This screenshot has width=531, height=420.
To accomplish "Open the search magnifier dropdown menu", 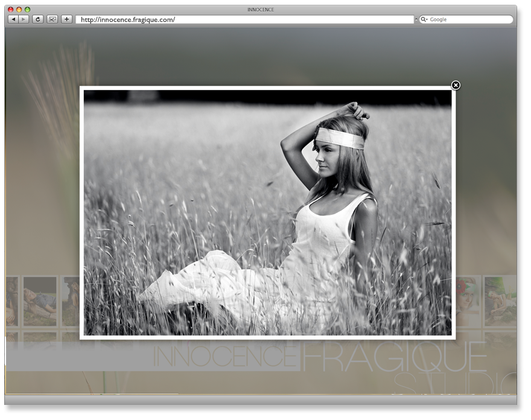I will [x=424, y=20].
